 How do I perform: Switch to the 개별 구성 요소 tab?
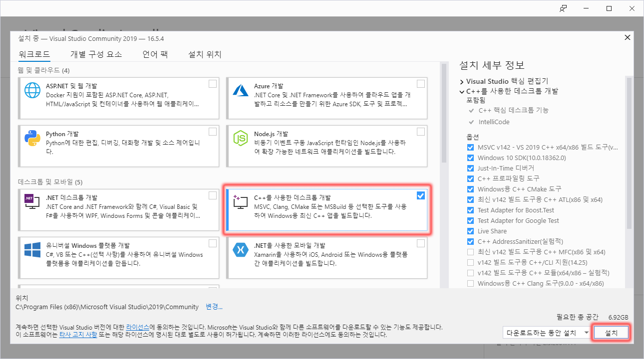click(96, 54)
